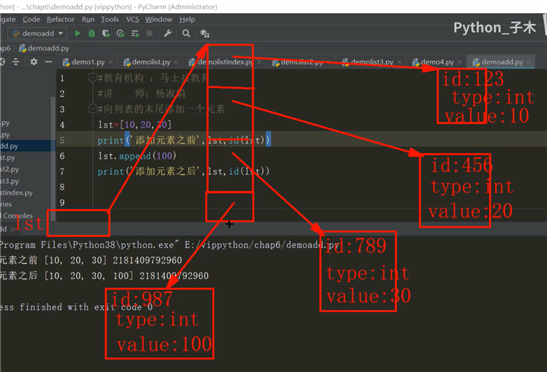Screen dimensions: 547x372
Task: Fold the comment block at line 1
Action: point(92,78)
